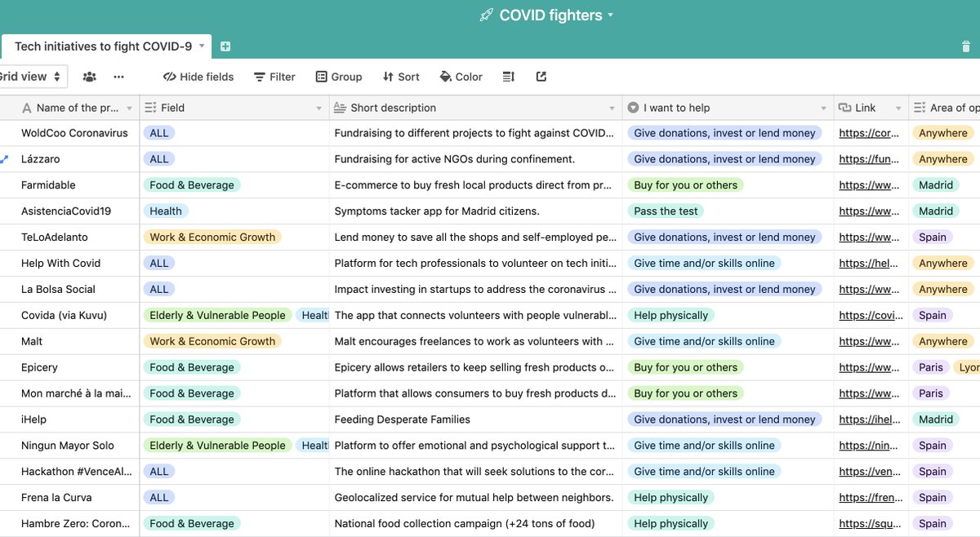
Task: Open the Frena la Curva link
Action: pos(869,498)
